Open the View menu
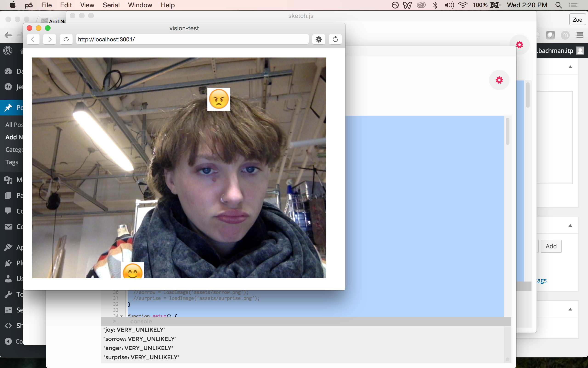Viewport: 588px width, 368px height. [x=87, y=5]
